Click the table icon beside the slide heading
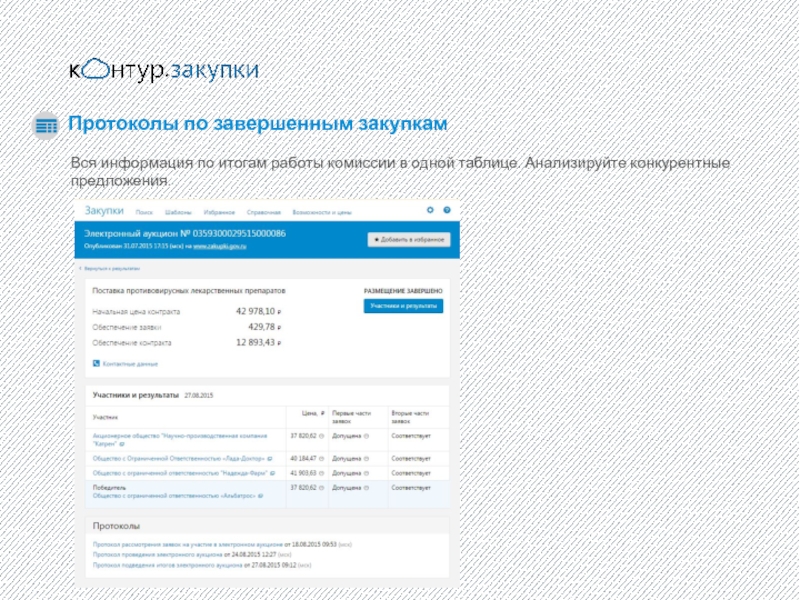Image resolution: width=800 pixels, height=600 pixels. [46, 125]
